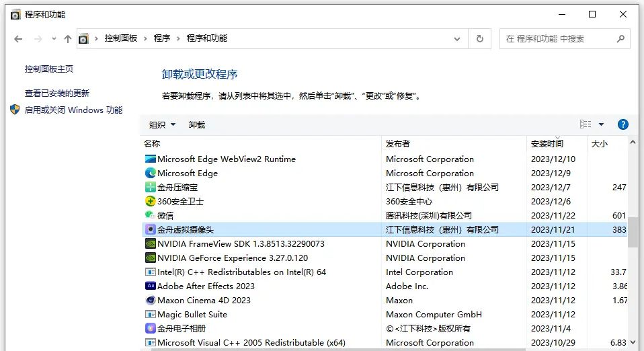Select the 360安全卫士 row name
This screenshot has width=644, height=351.
(180, 202)
